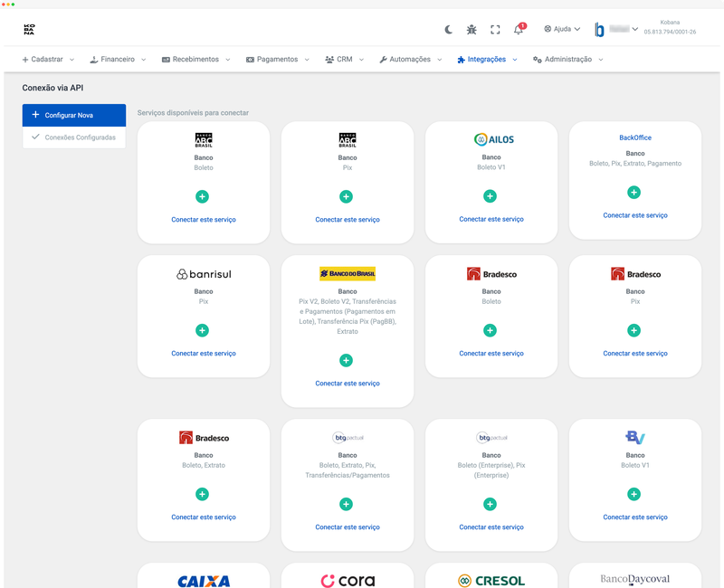Connect the AILOS bank service with the plus icon
724x588 pixels.
[490, 194]
